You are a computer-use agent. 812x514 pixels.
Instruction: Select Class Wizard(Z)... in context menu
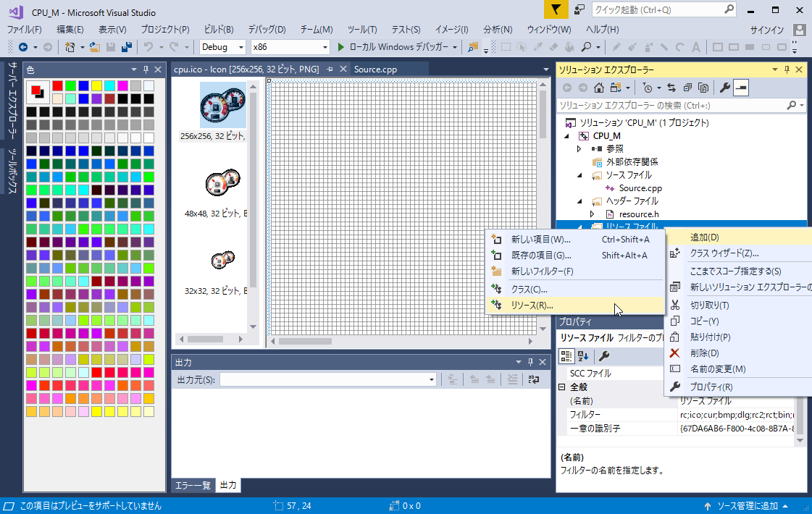pyautogui.click(x=738, y=253)
